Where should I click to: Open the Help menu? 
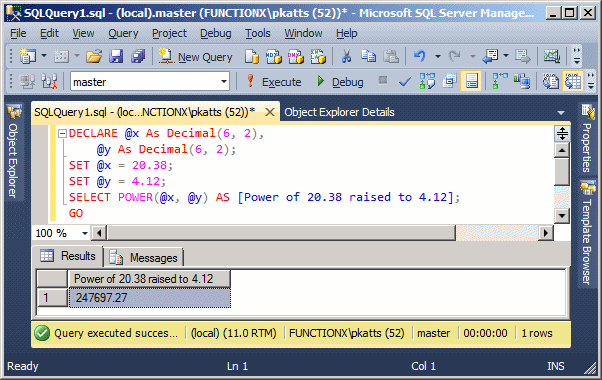(347, 33)
